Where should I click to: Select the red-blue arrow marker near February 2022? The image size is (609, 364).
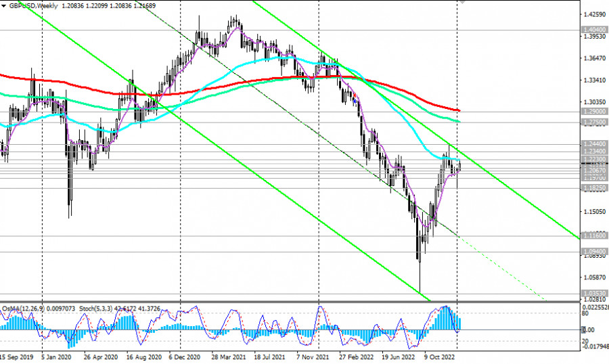point(355,98)
